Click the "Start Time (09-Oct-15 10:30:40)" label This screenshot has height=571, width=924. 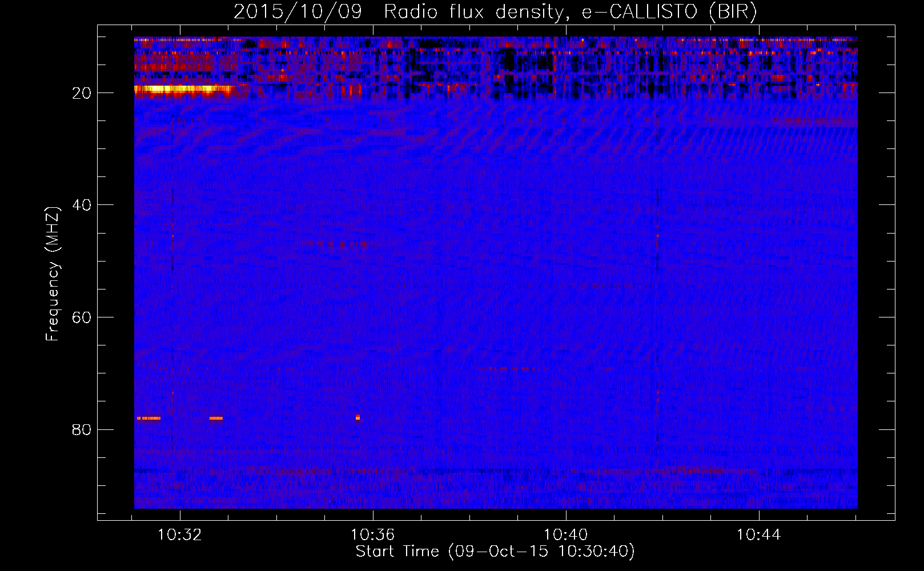tap(495, 552)
